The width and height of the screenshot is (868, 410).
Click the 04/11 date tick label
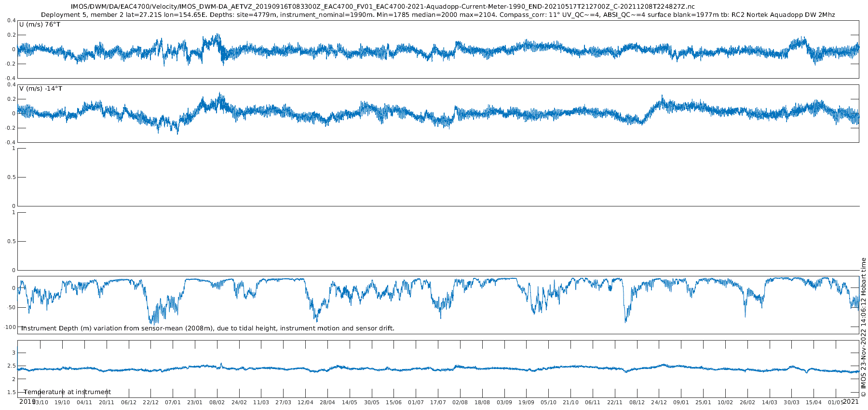[84, 402]
